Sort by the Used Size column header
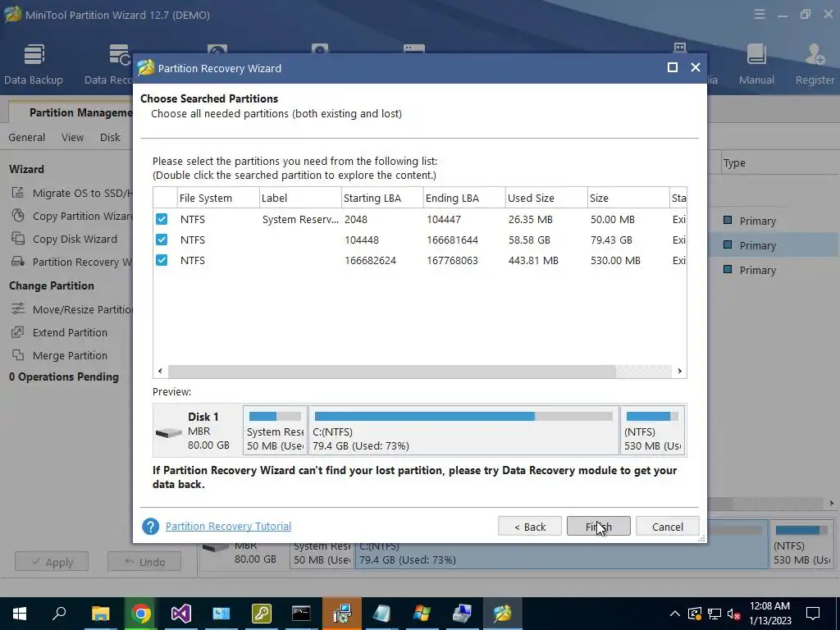 coord(546,198)
